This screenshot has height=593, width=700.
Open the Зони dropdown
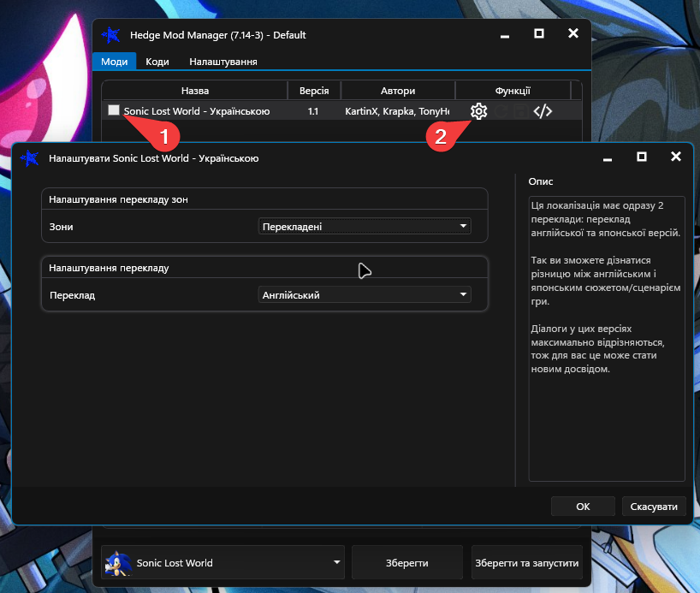(x=365, y=227)
